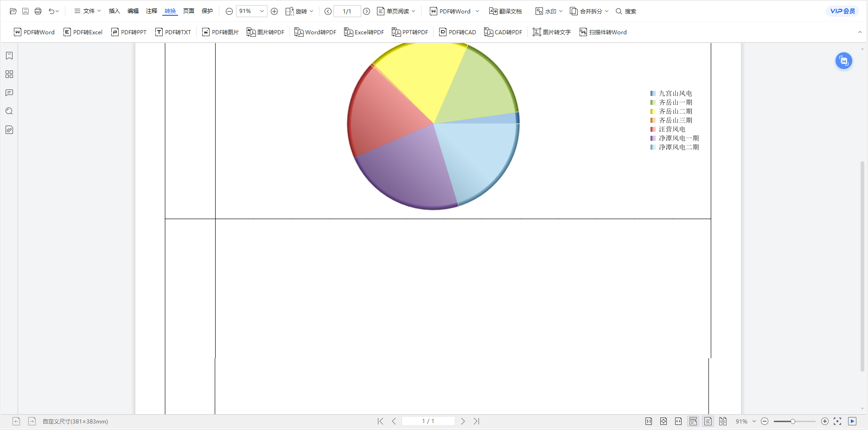
Task: Click PPT转PDF tool
Action: point(410,32)
